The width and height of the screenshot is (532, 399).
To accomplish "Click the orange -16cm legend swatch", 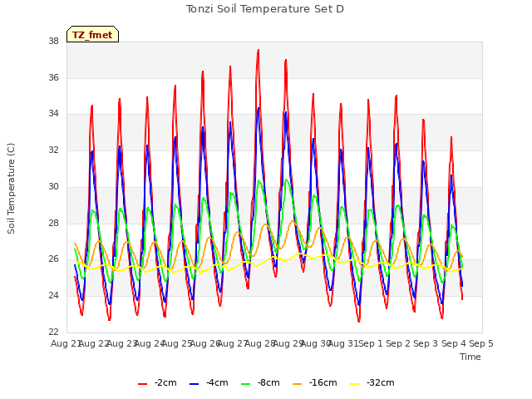I will pyautogui.click(x=298, y=384).
